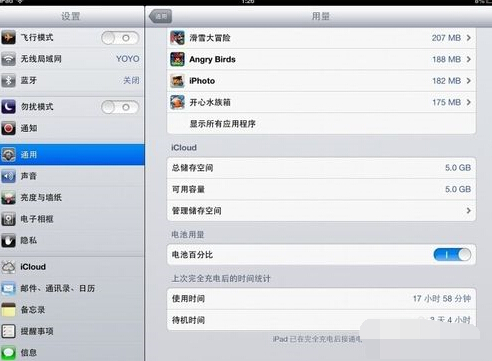Image resolution: width=492 pixels, height=361 pixels.
Task: Open the Manage Storage (管理储存空间) chevron
Action: [x=469, y=211]
